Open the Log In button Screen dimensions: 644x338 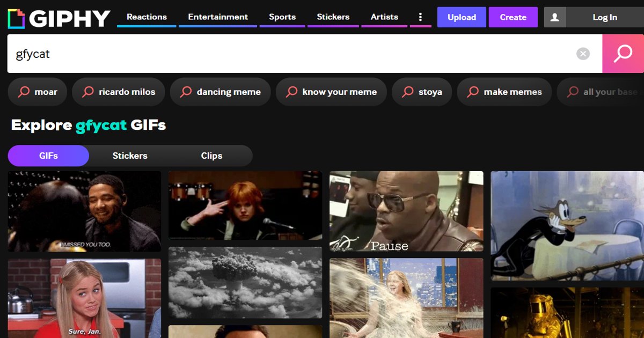point(605,17)
